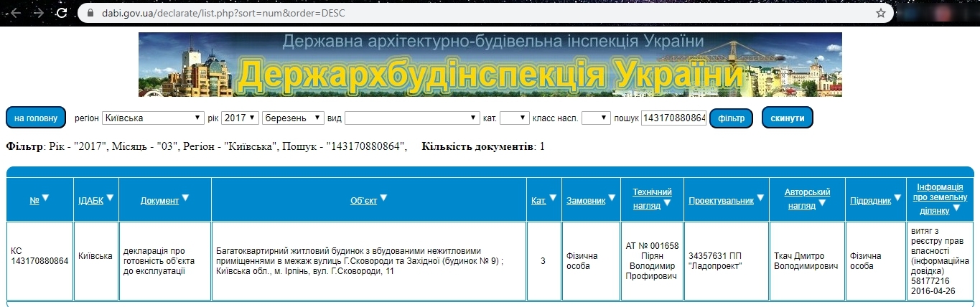Open the кат. category dropdown

pos(514,118)
